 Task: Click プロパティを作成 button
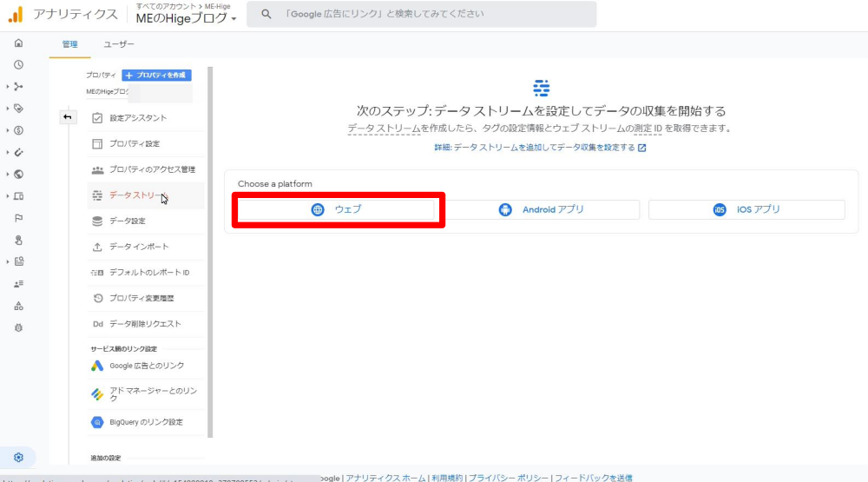pyautogui.click(x=156, y=76)
